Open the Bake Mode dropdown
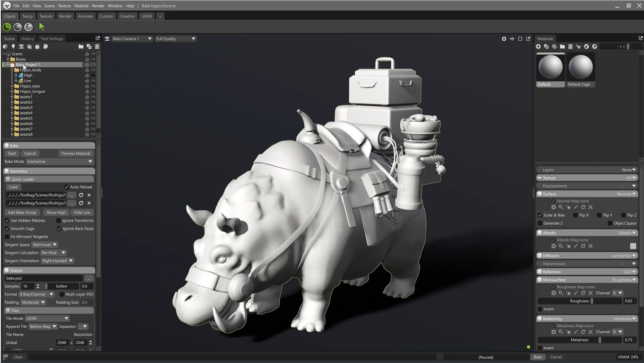This screenshot has height=363, width=644. [x=60, y=161]
